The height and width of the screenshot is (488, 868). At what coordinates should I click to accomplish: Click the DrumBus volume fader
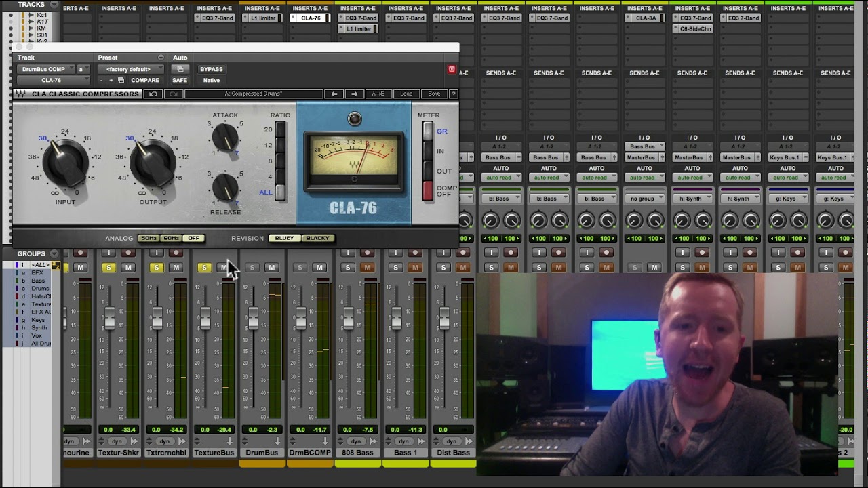pos(253,318)
